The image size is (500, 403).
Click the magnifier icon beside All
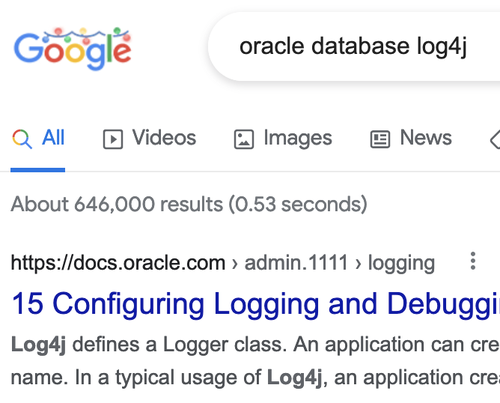pyautogui.click(x=22, y=139)
